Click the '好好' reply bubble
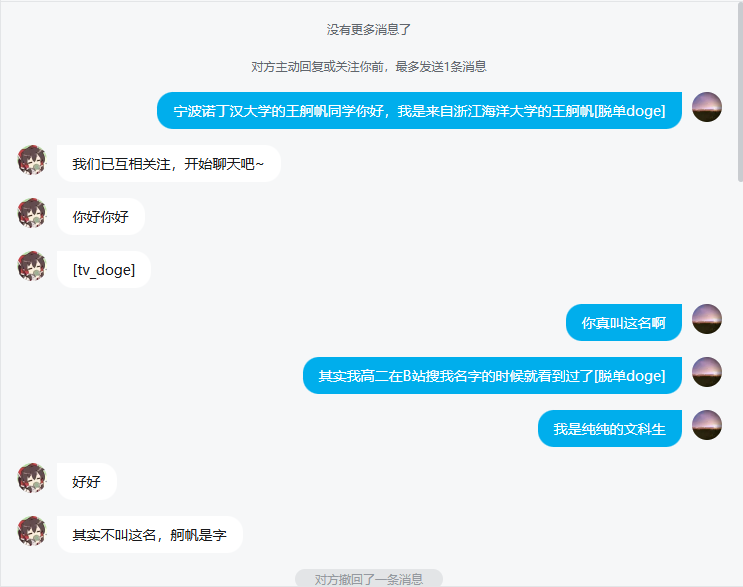 [87, 481]
